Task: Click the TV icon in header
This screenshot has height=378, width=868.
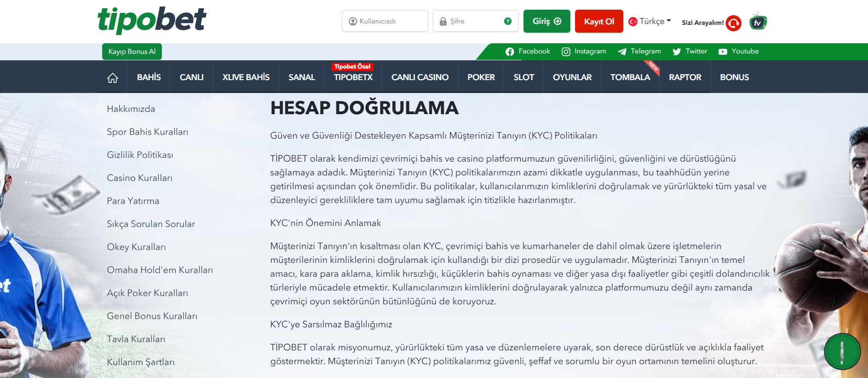Action: (758, 22)
